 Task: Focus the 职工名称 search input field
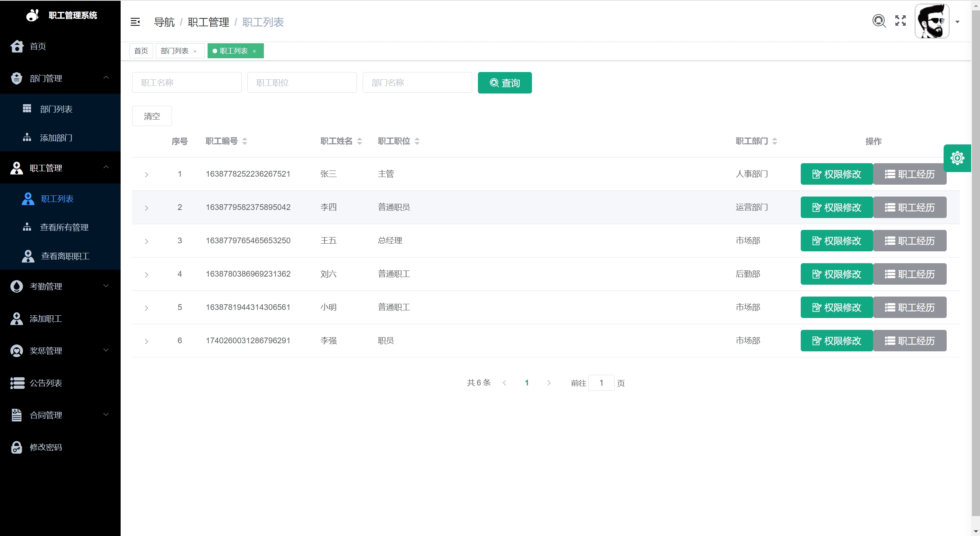pyautogui.click(x=187, y=83)
